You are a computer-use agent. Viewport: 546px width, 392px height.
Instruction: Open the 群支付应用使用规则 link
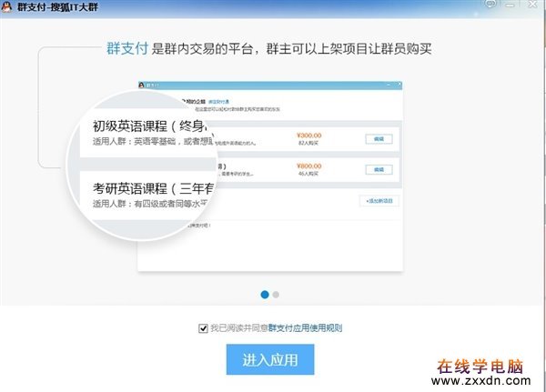coord(305,328)
